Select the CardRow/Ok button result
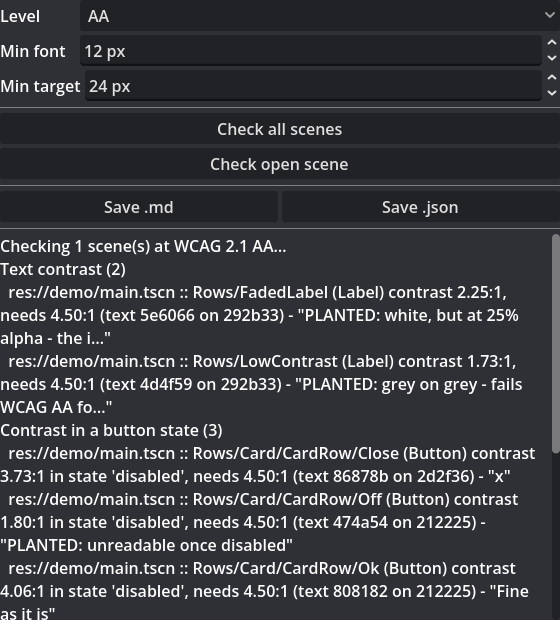This screenshot has height=620, width=560. pyautogui.click(x=264, y=591)
